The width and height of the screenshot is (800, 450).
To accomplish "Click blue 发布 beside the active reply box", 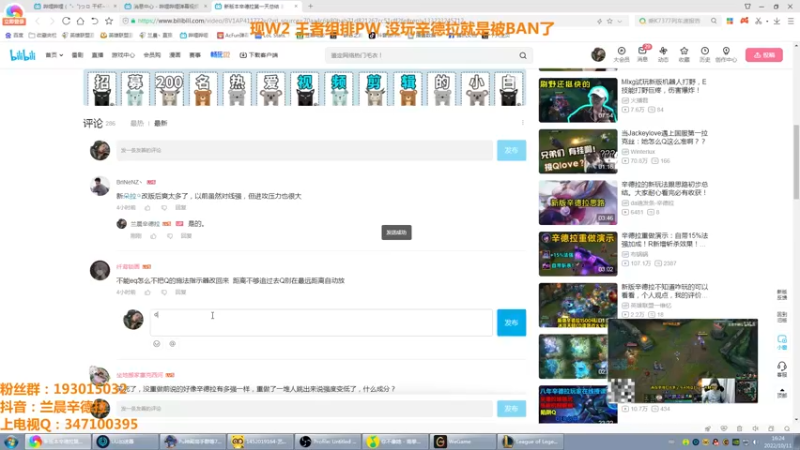I will pyautogui.click(x=511, y=322).
